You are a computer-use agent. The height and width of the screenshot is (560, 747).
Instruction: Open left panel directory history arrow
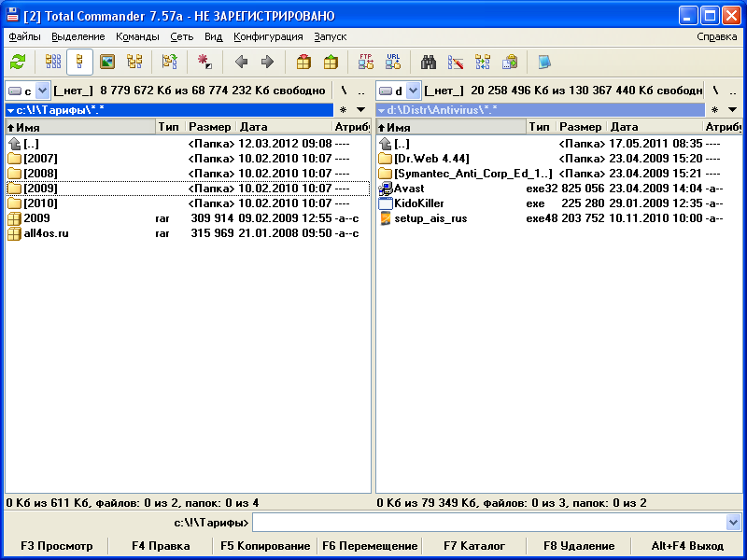click(x=361, y=110)
